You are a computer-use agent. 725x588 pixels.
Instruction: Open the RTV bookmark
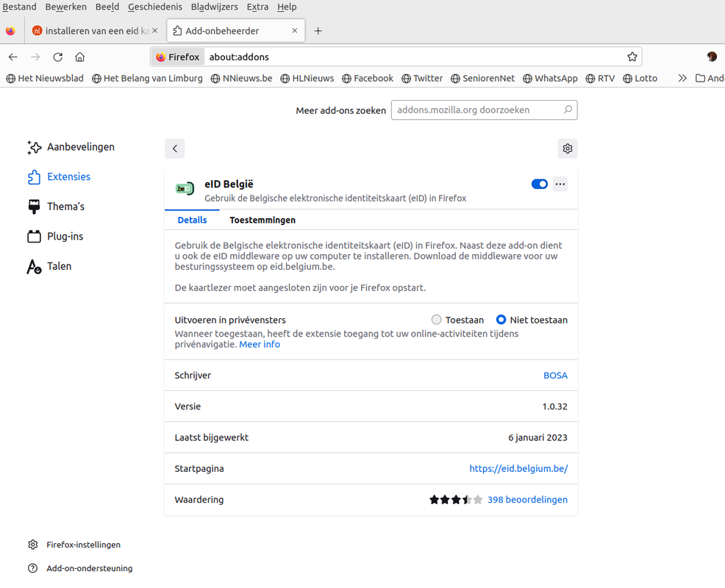[x=600, y=78]
